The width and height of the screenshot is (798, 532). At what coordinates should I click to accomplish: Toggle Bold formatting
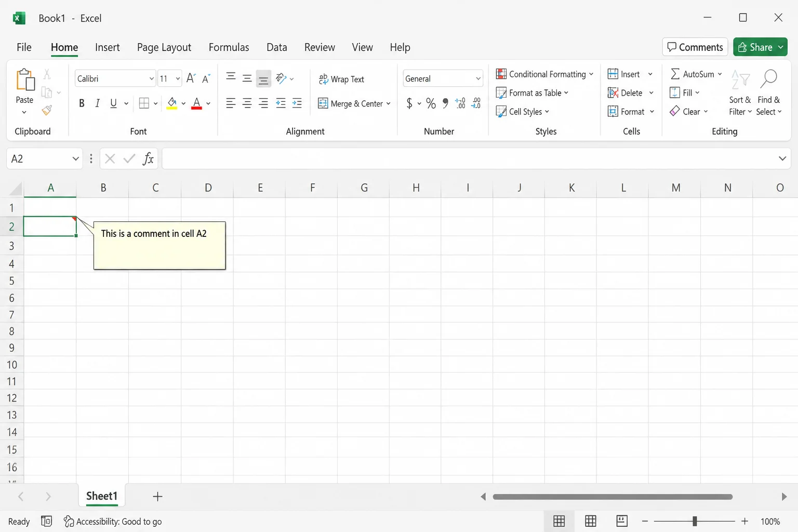pyautogui.click(x=82, y=103)
